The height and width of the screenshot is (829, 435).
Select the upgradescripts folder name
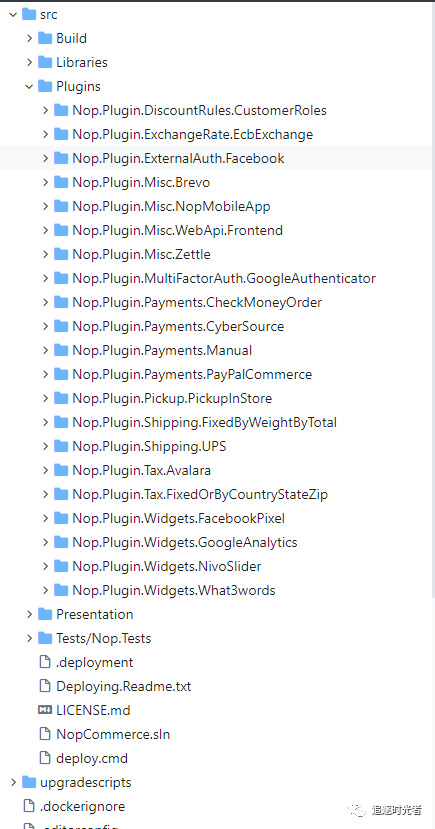tap(86, 782)
